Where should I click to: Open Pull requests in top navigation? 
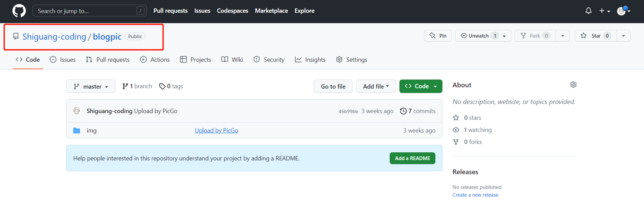point(170,11)
